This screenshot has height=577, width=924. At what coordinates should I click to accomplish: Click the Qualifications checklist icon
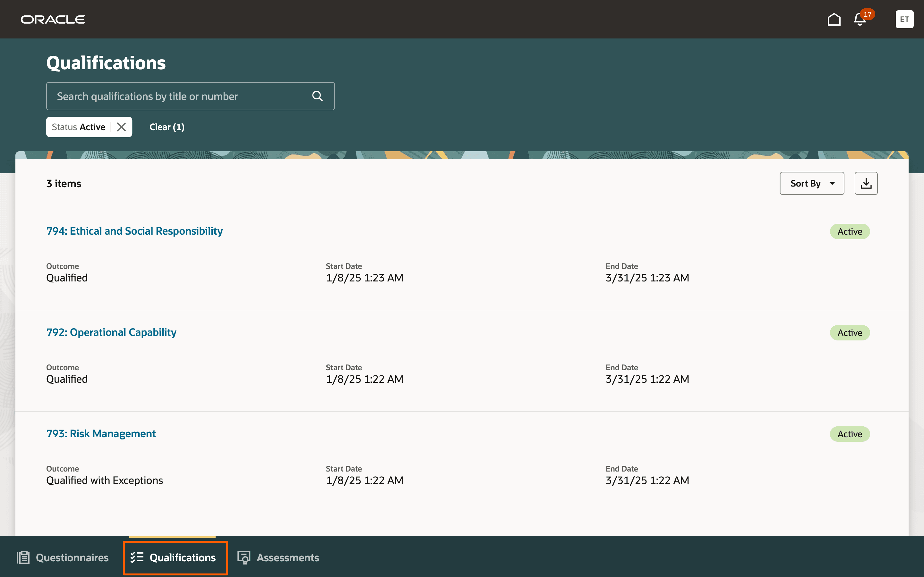click(x=137, y=557)
